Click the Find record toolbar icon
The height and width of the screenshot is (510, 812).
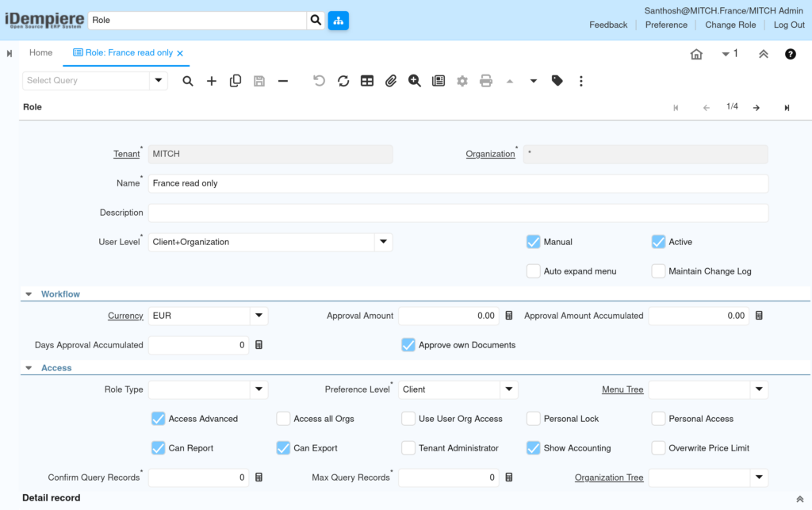[x=187, y=81]
